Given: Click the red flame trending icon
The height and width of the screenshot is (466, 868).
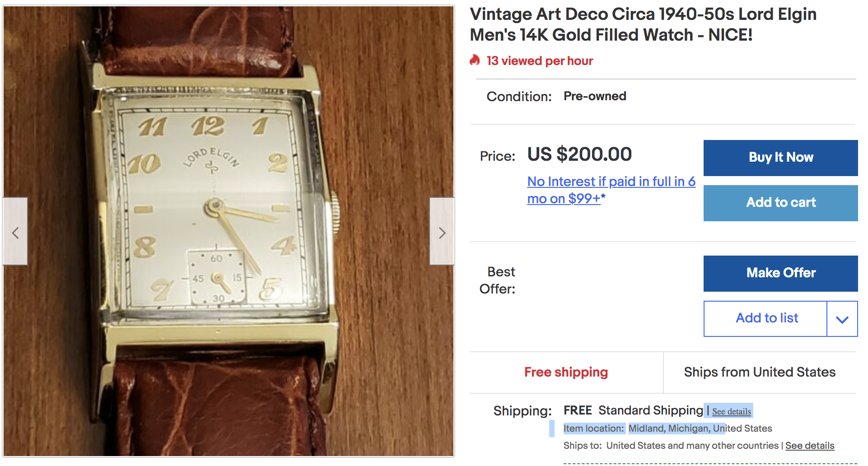Looking at the screenshot, I should click(x=475, y=60).
